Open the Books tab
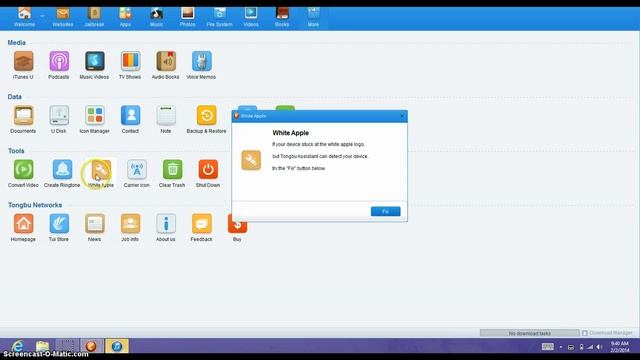Image resolution: width=640 pixels, height=360 pixels. point(282,18)
